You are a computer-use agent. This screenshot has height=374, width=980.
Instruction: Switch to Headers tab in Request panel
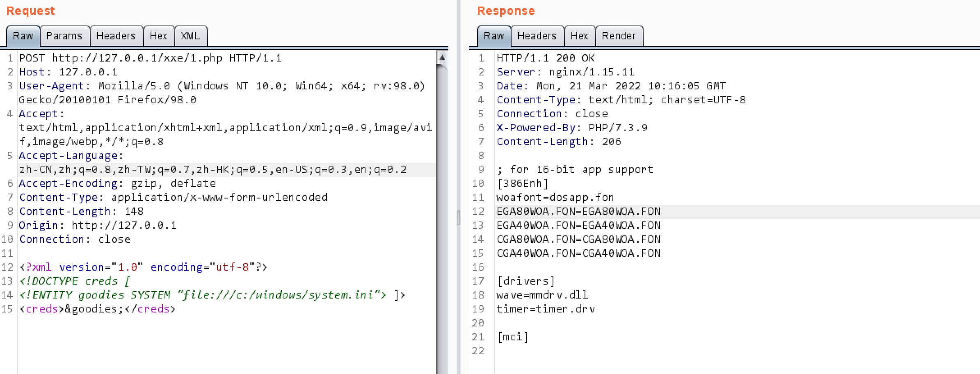click(x=116, y=36)
